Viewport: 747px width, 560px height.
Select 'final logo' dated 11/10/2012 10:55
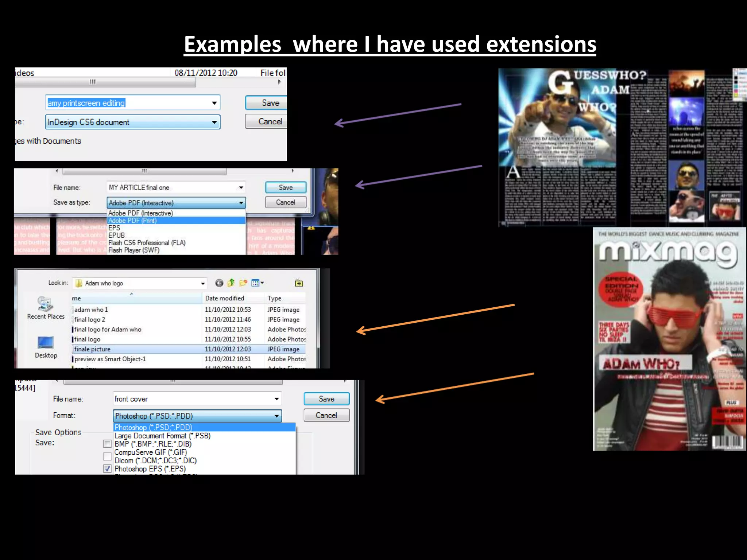[189, 339]
